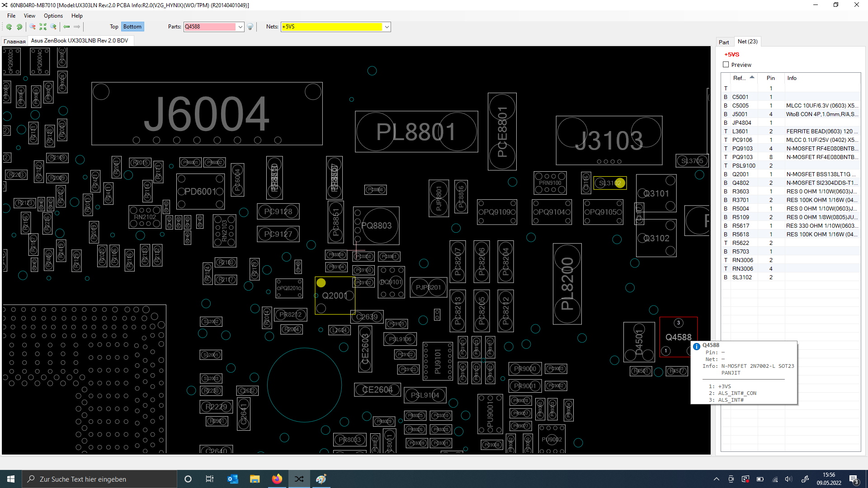The image size is (868, 488).
Task: Click the green back arrow icon
Action: (x=66, y=27)
